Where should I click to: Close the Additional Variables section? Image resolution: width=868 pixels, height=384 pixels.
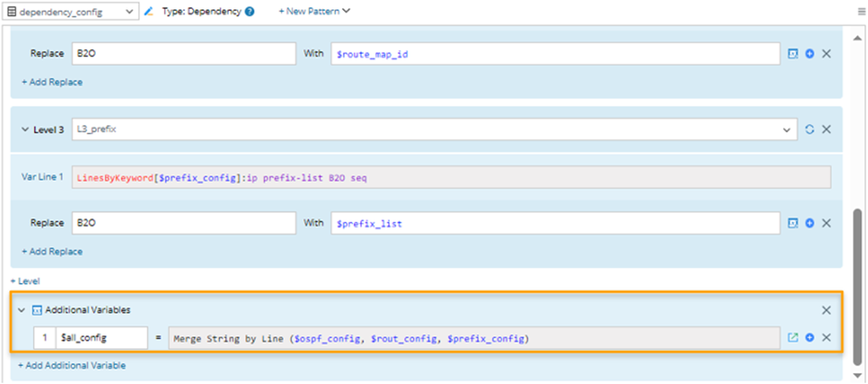pos(826,310)
